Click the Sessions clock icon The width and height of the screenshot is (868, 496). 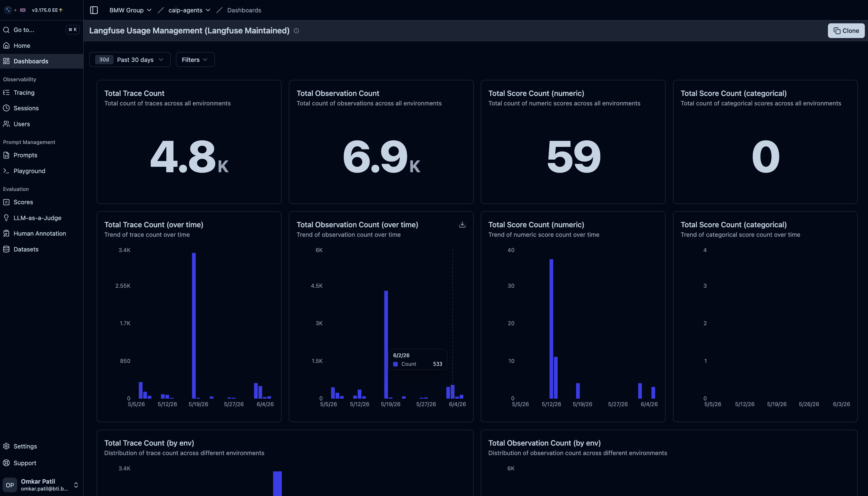click(6, 108)
